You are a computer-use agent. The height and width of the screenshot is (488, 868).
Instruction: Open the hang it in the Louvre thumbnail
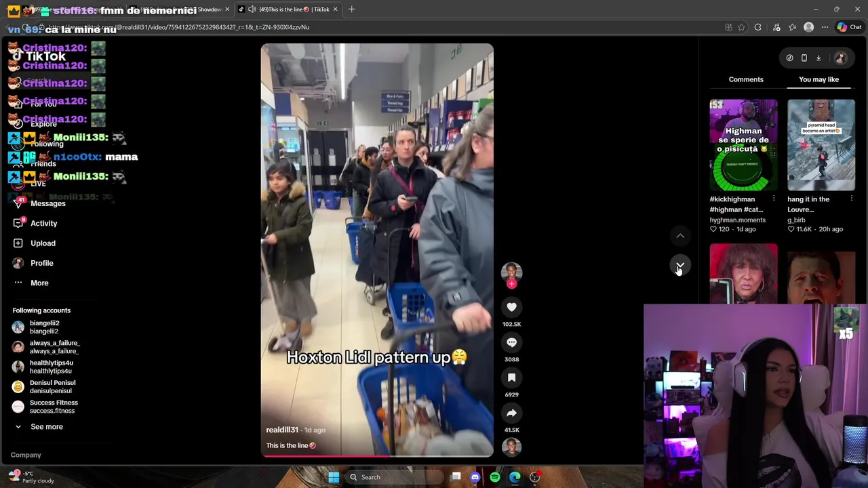click(x=821, y=145)
